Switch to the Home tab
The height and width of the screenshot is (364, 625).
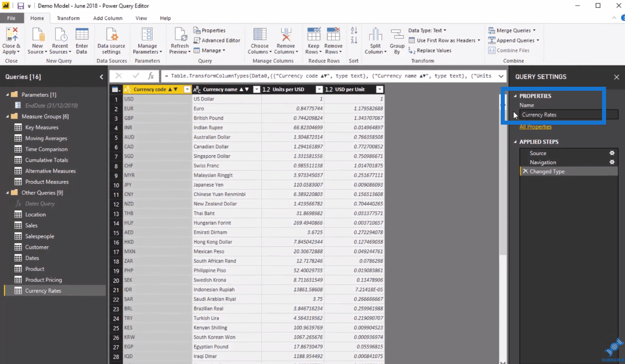pos(37,18)
